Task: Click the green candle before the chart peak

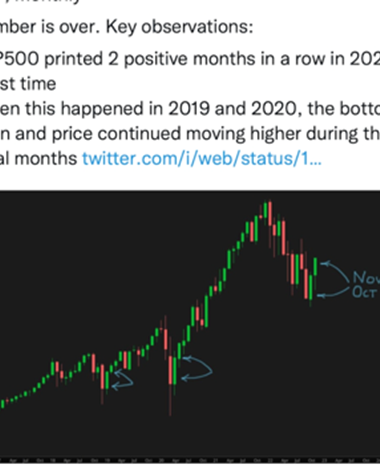Action: (x=265, y=209)
